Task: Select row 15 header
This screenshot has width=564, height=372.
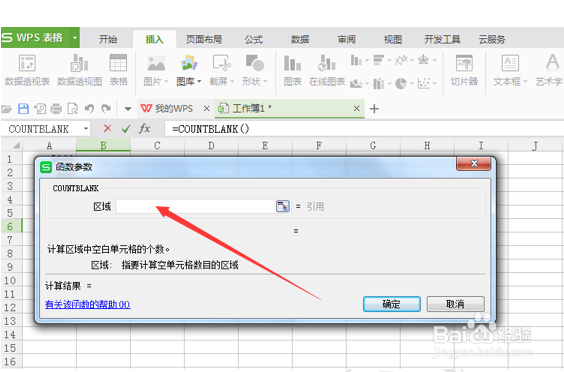Action: coord(11,348)
